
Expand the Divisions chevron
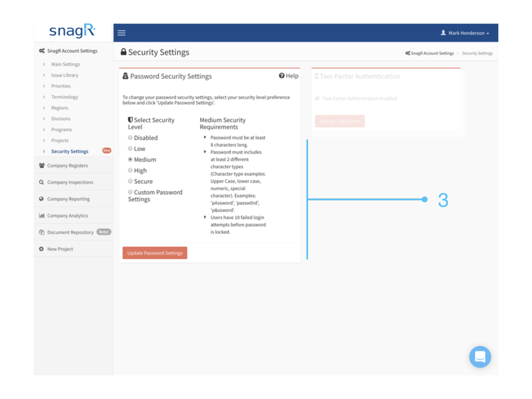[44, 118]
